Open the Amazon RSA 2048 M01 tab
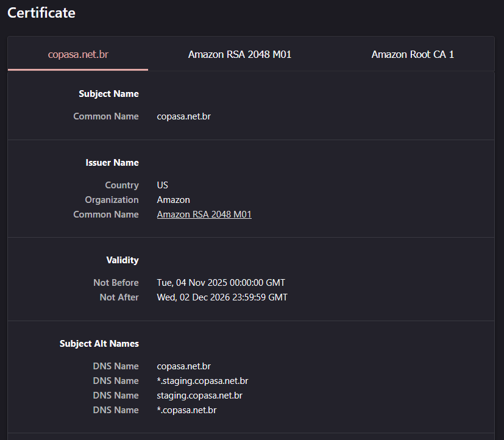 coord(240,54)
